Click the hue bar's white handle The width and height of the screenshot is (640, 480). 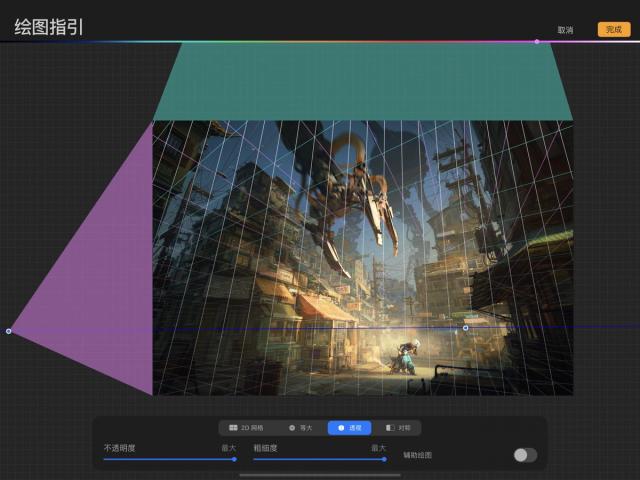[537, 42]
